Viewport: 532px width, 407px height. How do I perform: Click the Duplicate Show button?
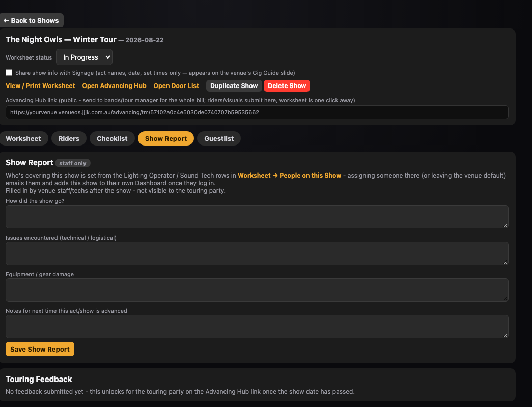point(234,86)
